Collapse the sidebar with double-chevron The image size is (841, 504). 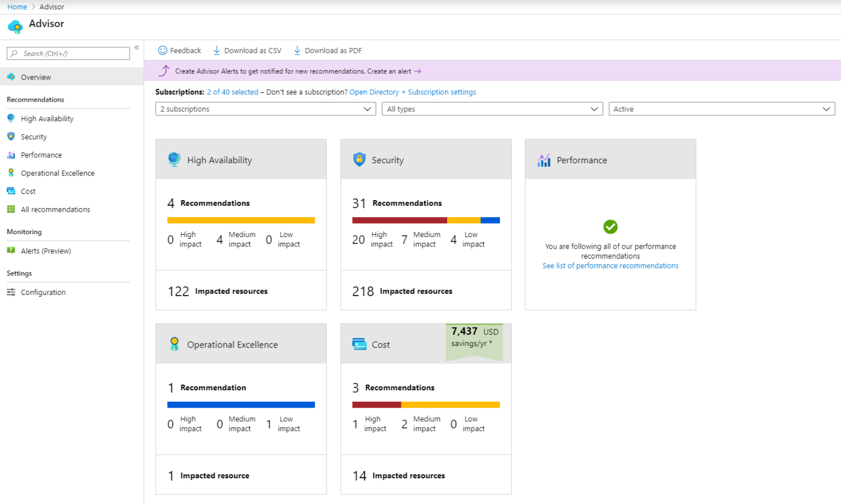(136, 48)
